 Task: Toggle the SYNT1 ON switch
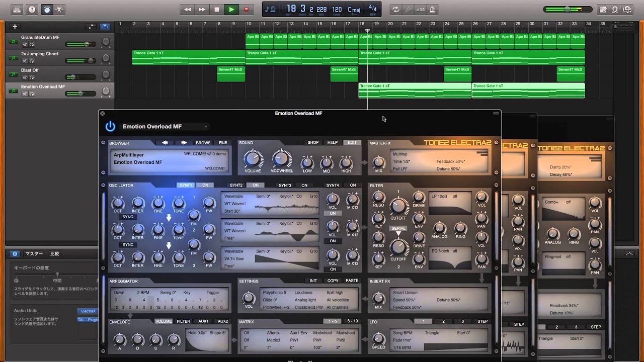coord(205,185)
